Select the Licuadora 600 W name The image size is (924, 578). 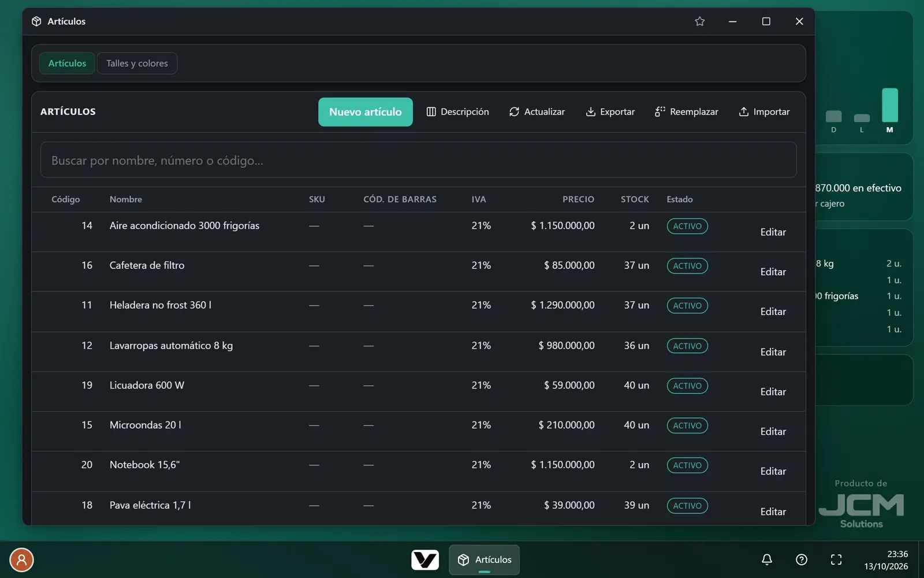[147, 386]
